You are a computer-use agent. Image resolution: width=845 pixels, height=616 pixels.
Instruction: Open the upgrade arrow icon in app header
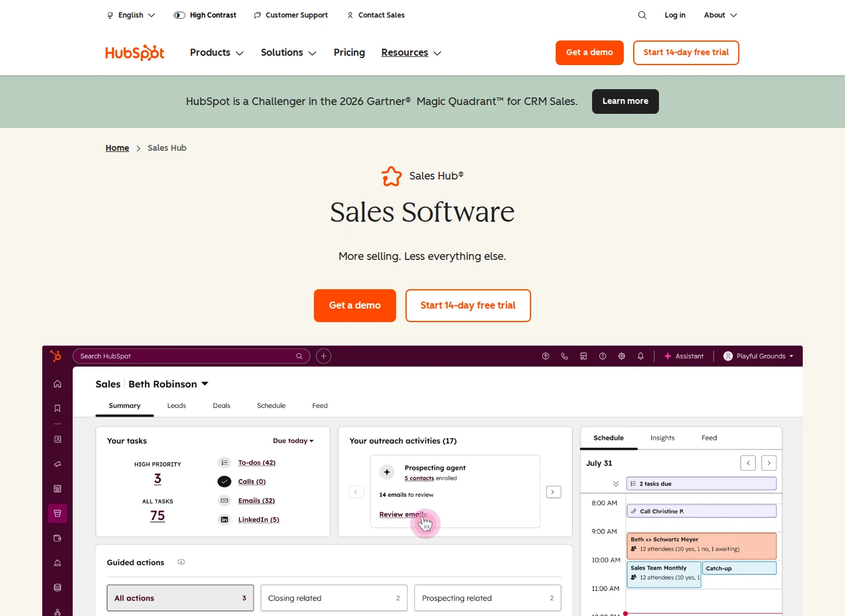click(545, 356)
